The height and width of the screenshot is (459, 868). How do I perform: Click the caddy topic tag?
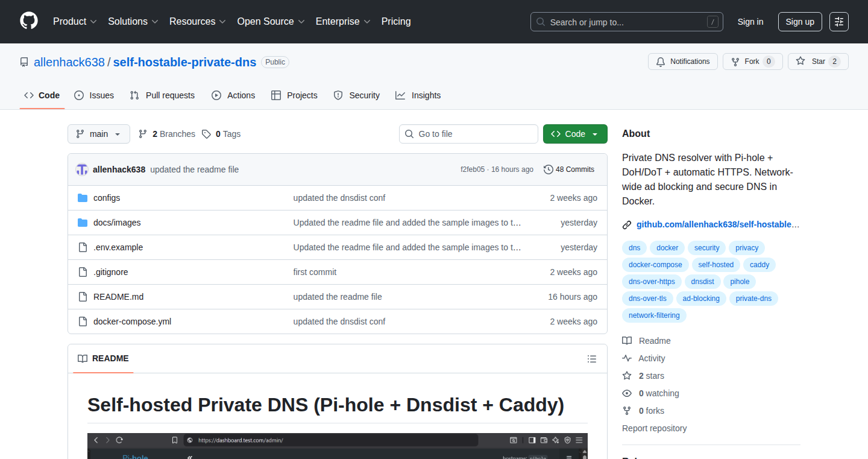point(759,265)
